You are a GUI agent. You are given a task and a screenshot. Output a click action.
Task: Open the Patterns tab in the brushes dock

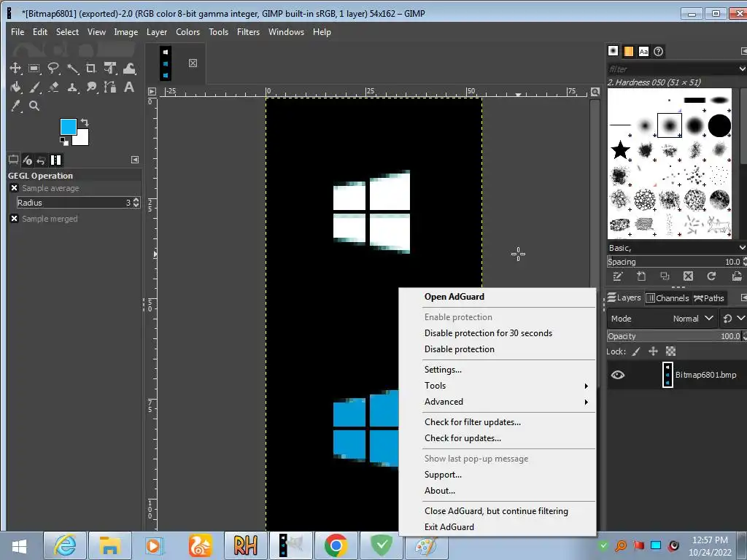pyautogui.click(x=628, y=52)
